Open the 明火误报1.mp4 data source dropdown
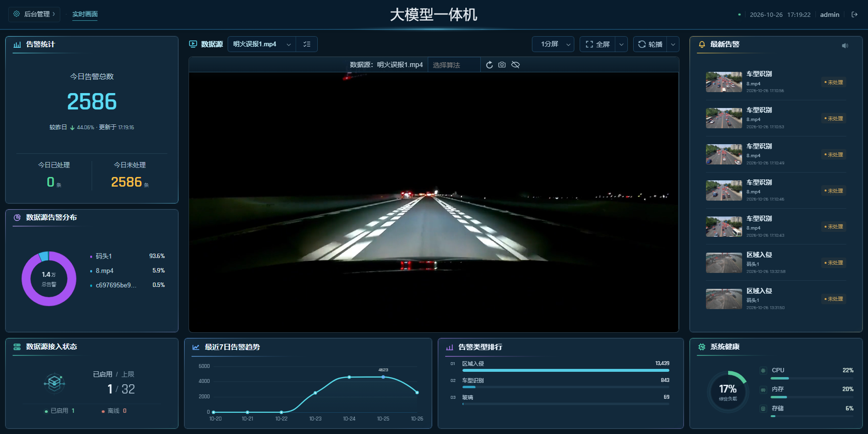 pyautogui.click(x=262, y=44)
